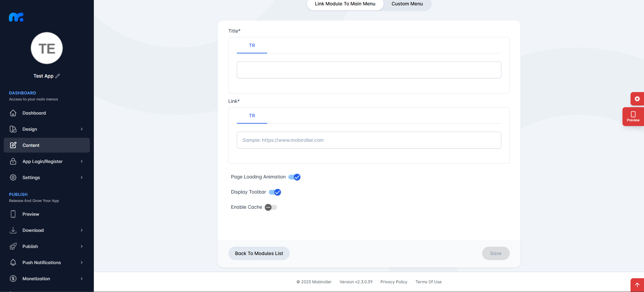Click the Push Notifications bell icon
644x292 pixels.
[x=13, y=262]
